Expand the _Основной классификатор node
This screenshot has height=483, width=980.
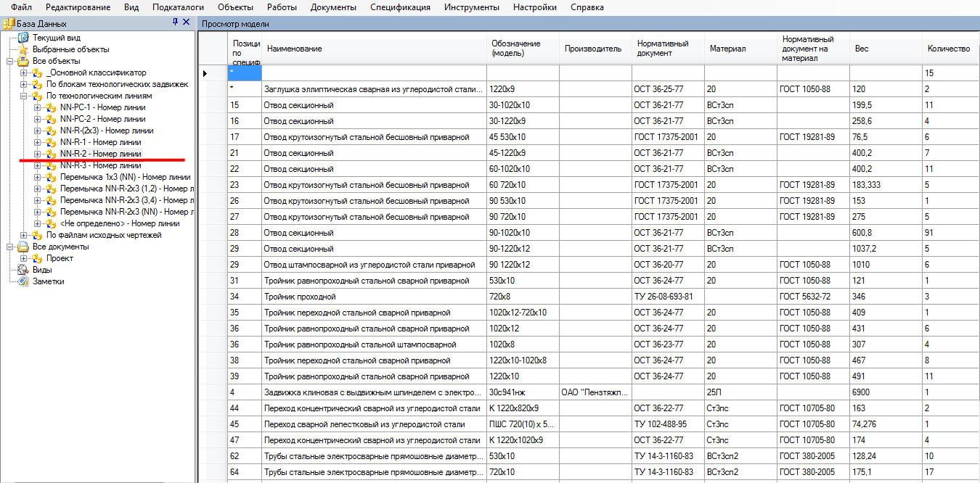[x=23, y=73]
